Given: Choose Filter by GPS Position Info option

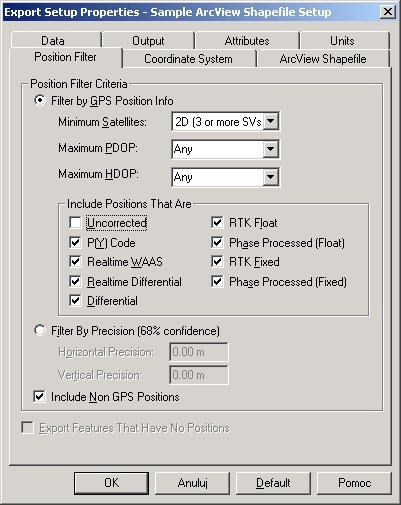Looking at the screenshot, I should click(40, 100).
